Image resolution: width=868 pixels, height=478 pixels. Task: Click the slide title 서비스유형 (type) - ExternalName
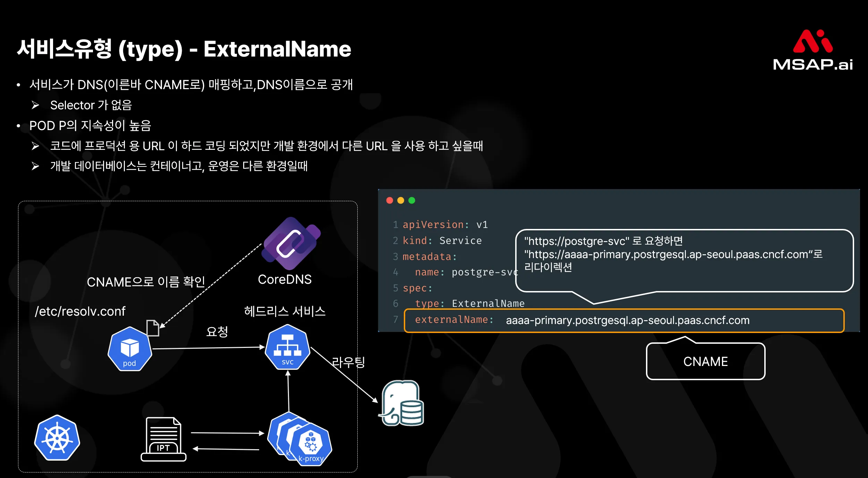coord(184,49)
